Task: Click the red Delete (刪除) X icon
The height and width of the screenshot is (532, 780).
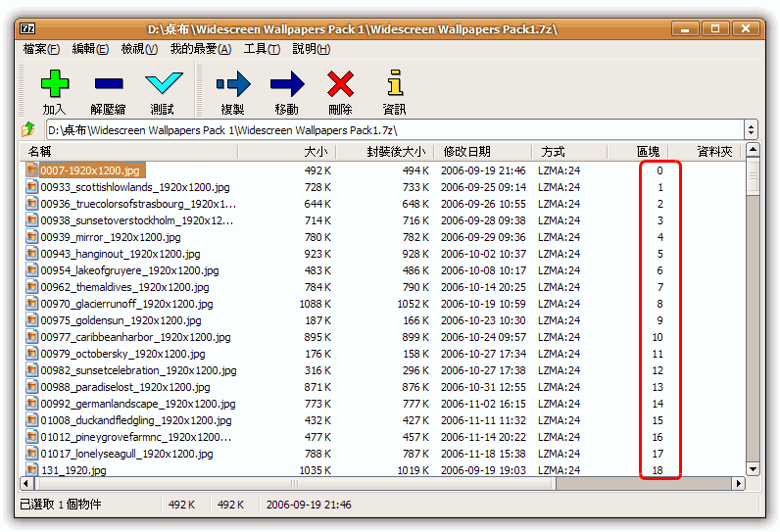Action: tap(340, 83)
